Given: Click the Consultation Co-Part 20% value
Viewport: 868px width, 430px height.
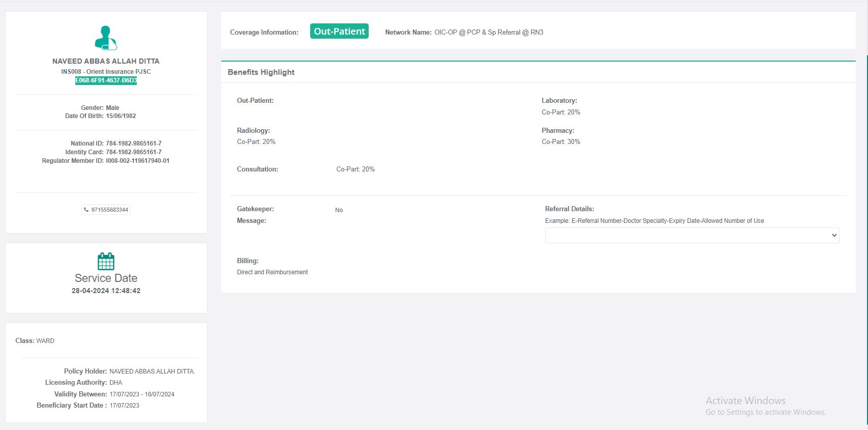Looking at the screenshot, I should 355,169.
